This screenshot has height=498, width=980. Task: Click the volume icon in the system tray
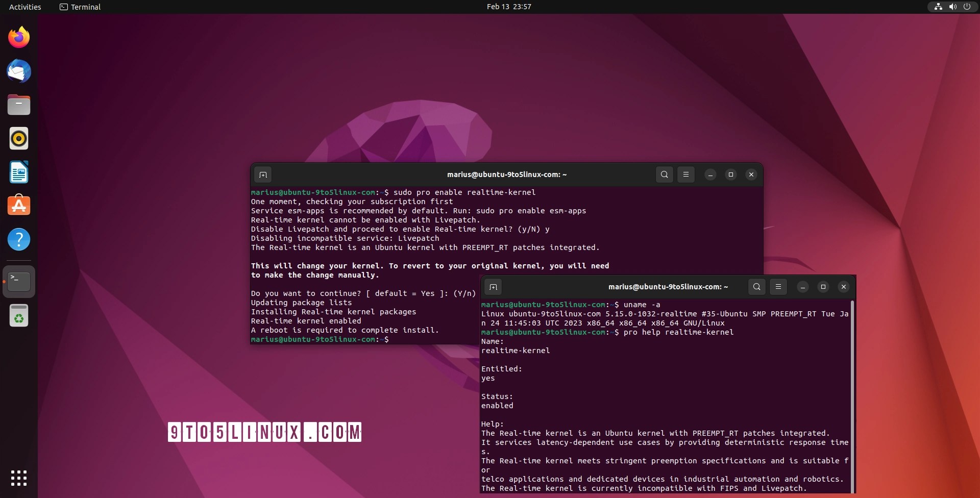pos(952,7)
